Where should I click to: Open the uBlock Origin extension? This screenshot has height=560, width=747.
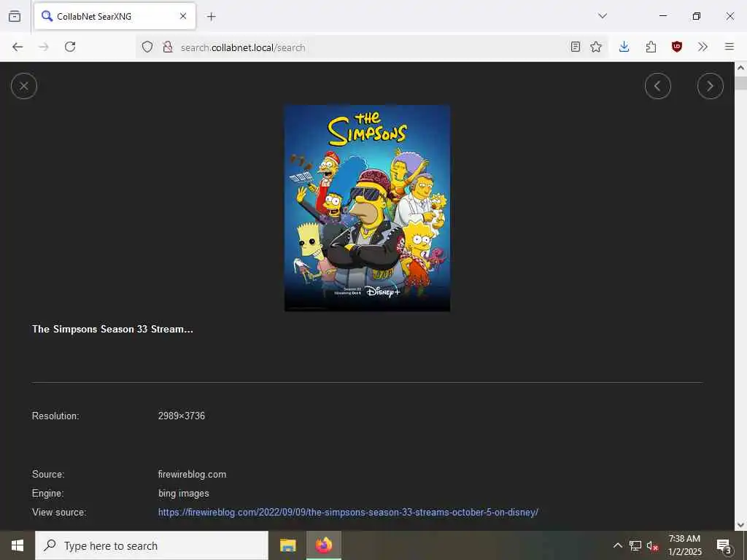pyautogui.click(x=676, y=47)
